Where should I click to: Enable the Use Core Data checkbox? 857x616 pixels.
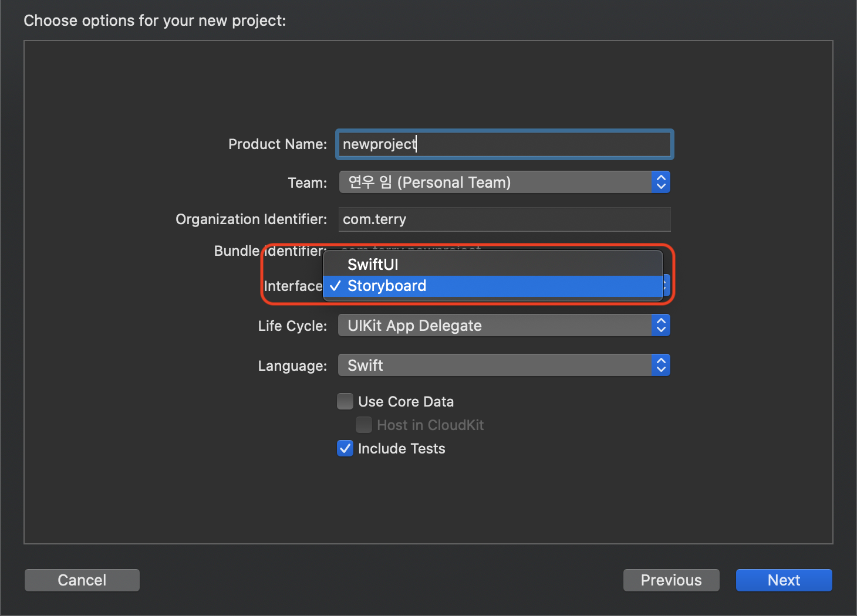click(345, 401)
